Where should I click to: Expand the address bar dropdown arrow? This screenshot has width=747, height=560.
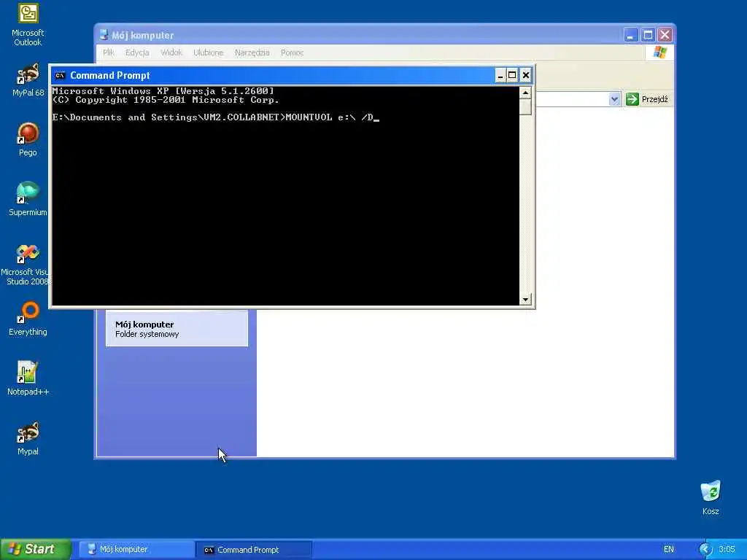click(x=614, y=99)
